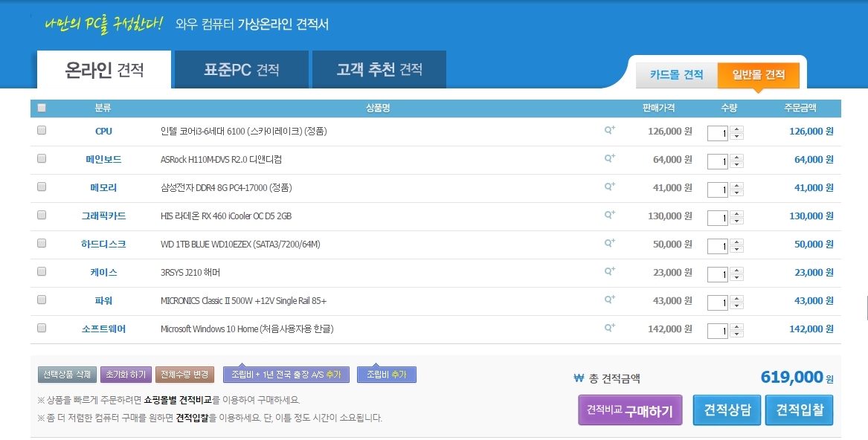Open the zoom icon for the 메모리 item
The image size is (868, 440).
pyautogui.click(x=609, y=187)
